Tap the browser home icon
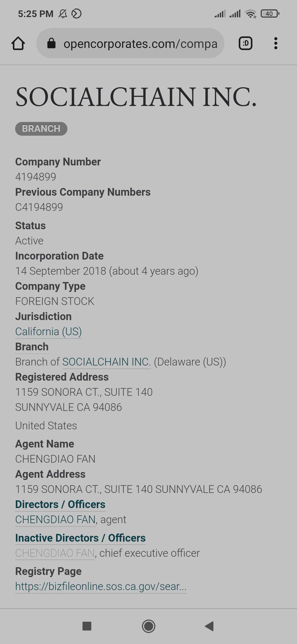The image size is (297, 644). [18, 43]
